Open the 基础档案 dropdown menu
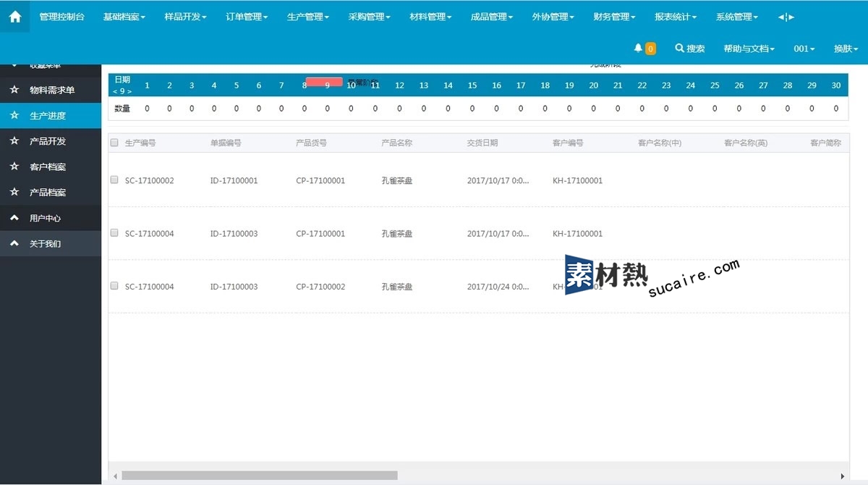 (124, 17)
